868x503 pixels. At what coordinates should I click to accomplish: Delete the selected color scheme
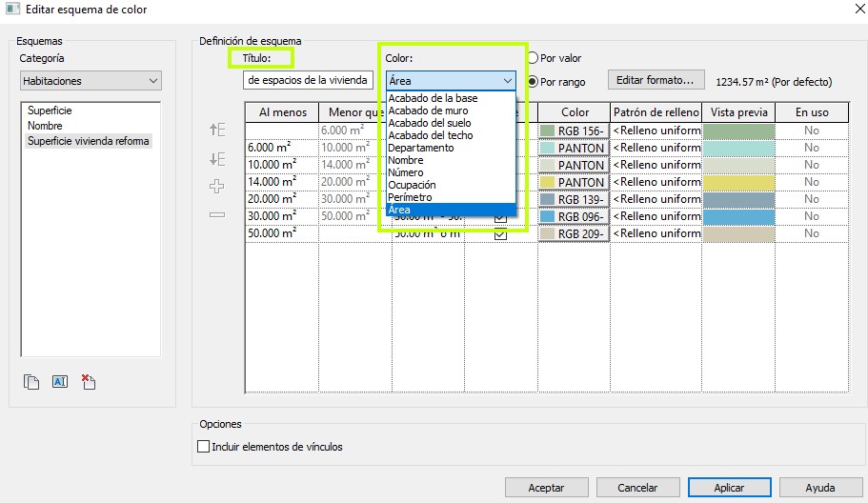(89, 382)
